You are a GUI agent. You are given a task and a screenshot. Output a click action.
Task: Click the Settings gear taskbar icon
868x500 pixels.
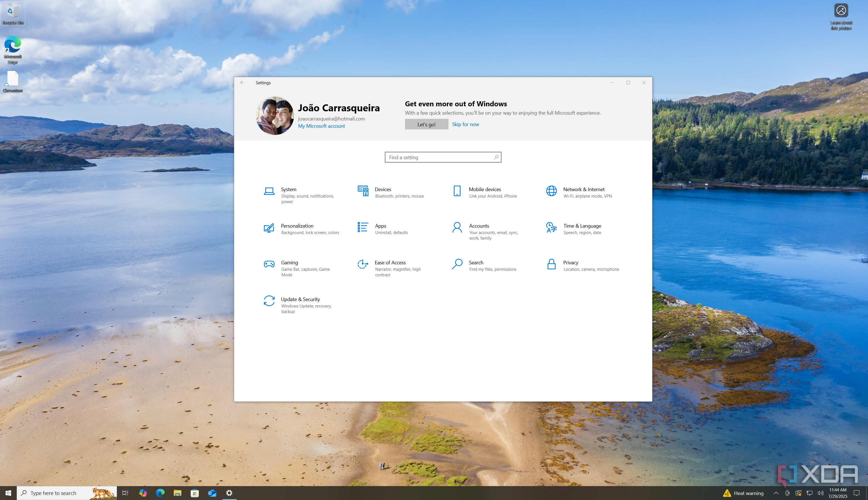tap(229, 493)
